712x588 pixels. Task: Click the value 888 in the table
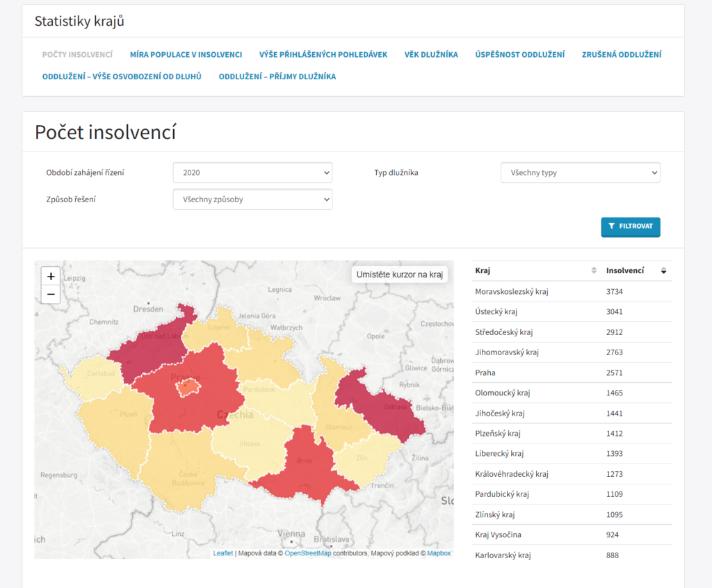point(613,555)
